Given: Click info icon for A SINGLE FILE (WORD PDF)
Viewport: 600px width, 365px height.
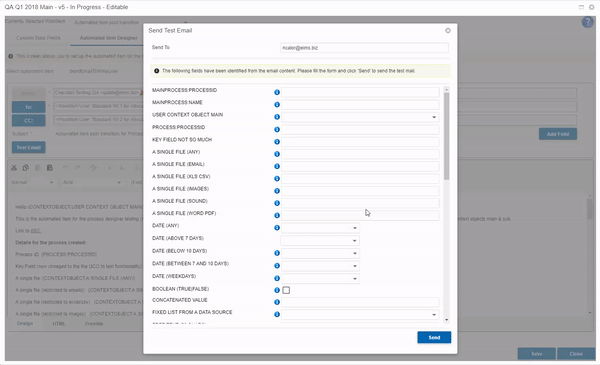Looking at the screenshot, I should point(277,215).
